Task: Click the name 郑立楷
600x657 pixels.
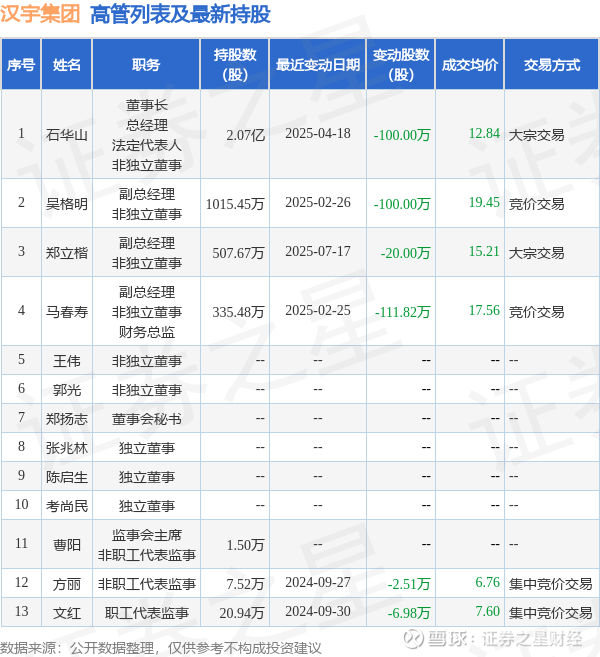Action: click(67, 253)
